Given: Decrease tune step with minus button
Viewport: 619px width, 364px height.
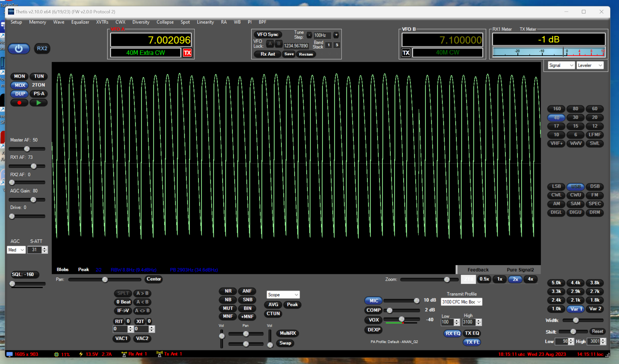Looking at the screenshot, I should (309, 35).
